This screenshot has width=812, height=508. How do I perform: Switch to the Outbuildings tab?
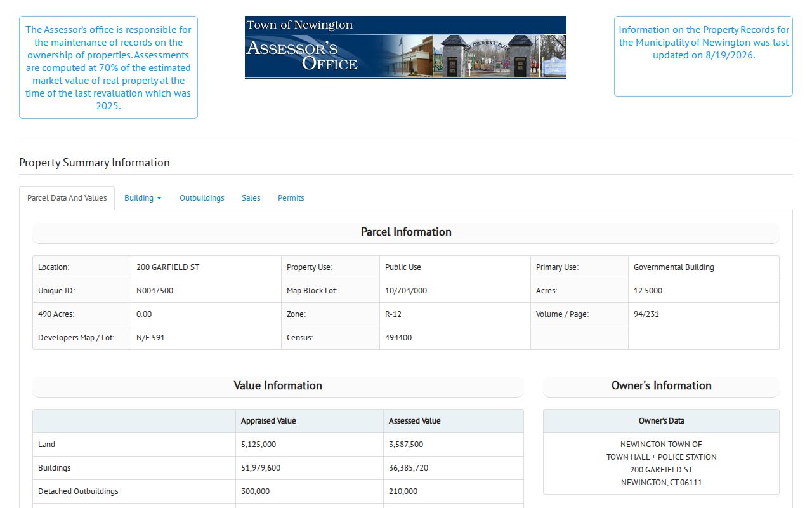[x=202, y=198]
